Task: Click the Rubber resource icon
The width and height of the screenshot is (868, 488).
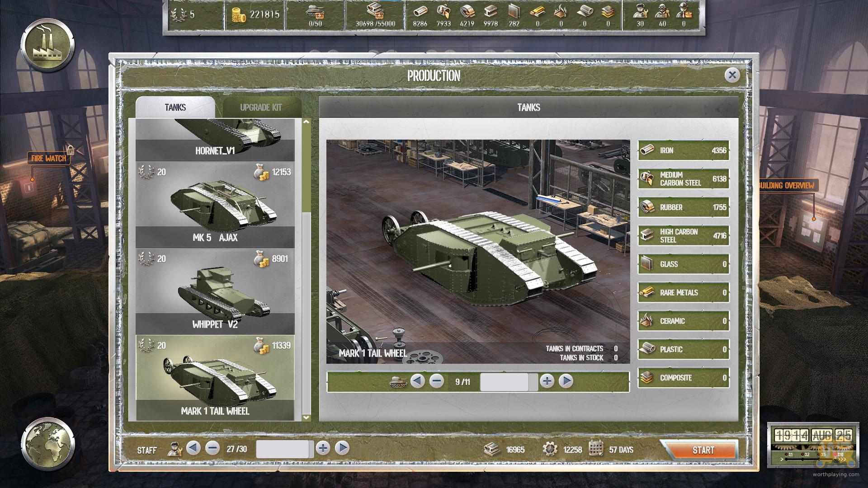Action: (x=647, y=207)
